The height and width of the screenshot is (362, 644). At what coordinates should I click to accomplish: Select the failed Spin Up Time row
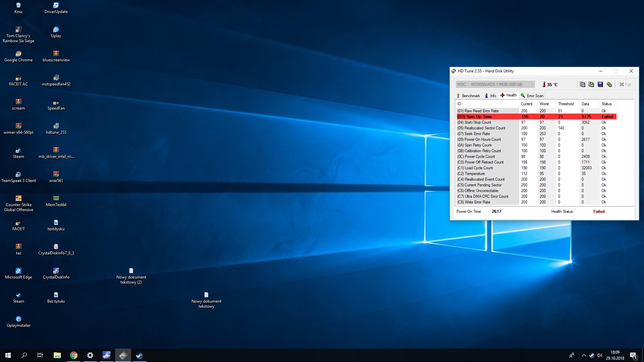536,117
